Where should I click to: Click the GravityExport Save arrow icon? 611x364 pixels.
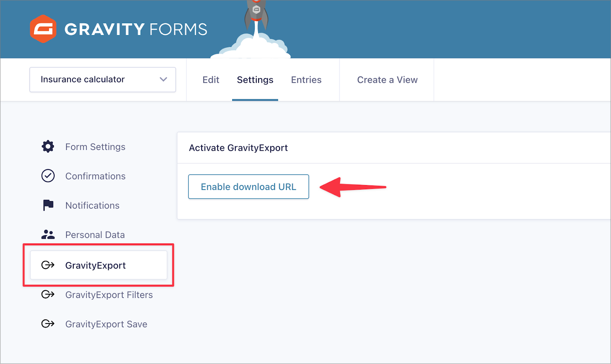click(x=48, y=324)
